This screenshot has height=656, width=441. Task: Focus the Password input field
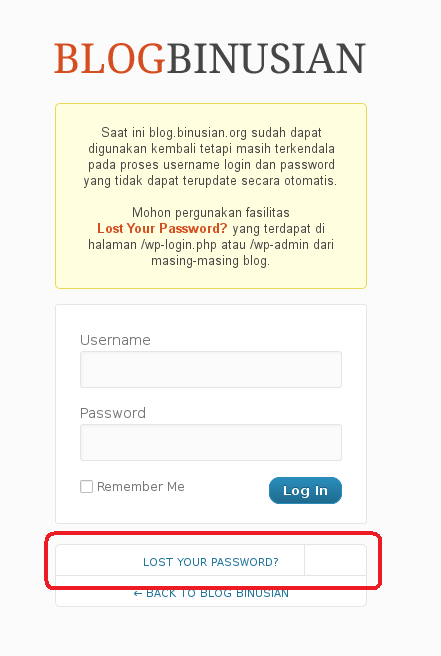tap(211, 443)
